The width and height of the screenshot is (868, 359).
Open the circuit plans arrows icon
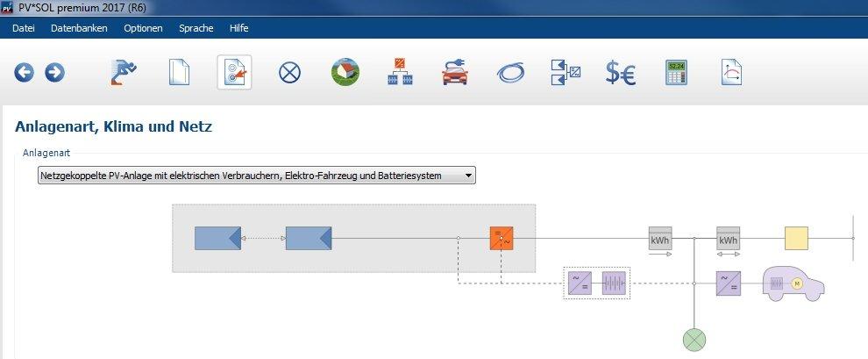coord(566,72)
